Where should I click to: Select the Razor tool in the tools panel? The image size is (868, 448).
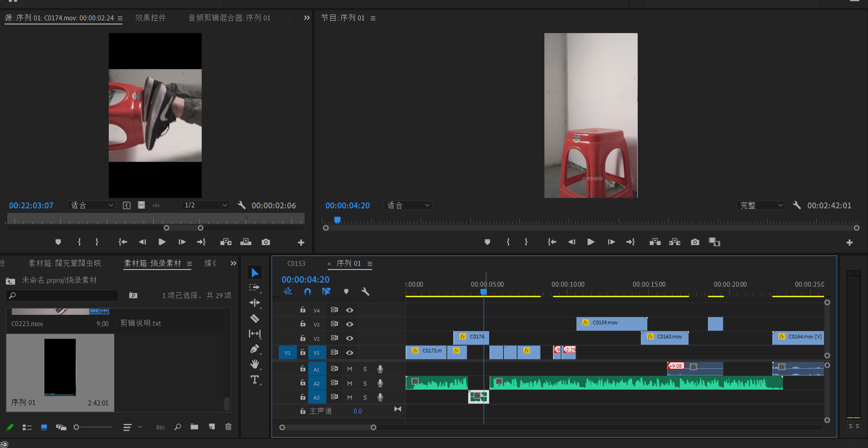tap(255, 318)
